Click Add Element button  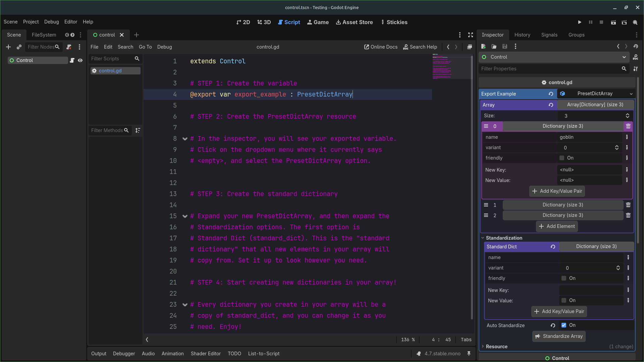557,227
